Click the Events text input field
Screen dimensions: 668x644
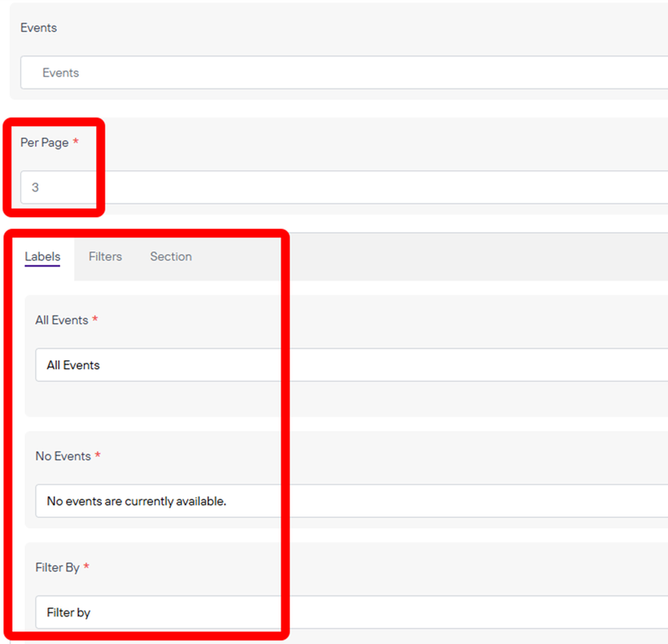[x=344, y=73]
